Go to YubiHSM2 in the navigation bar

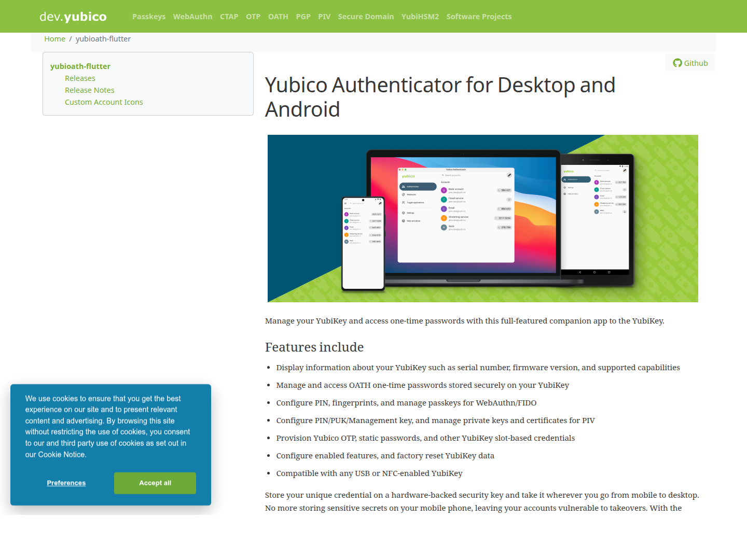(420, 17)
